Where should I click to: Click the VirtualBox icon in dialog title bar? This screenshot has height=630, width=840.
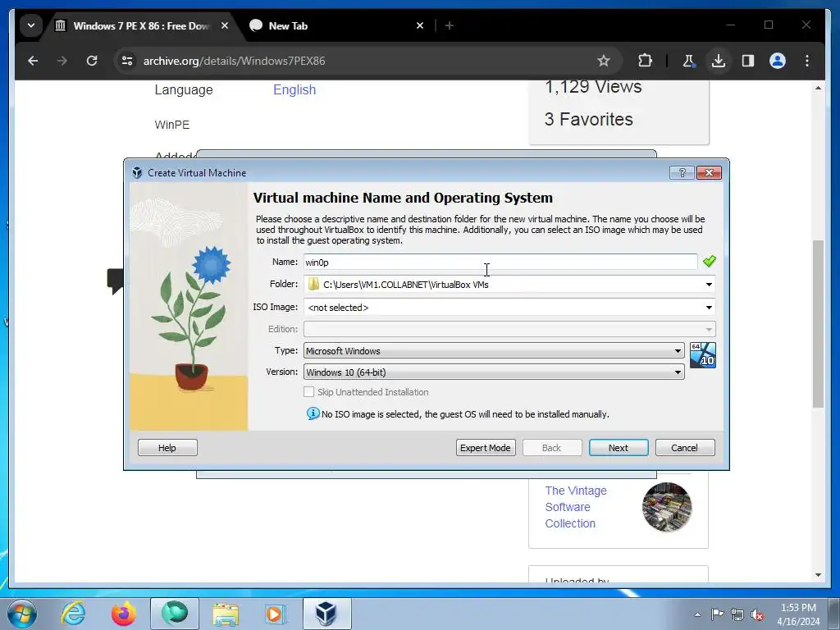(137, 172)
